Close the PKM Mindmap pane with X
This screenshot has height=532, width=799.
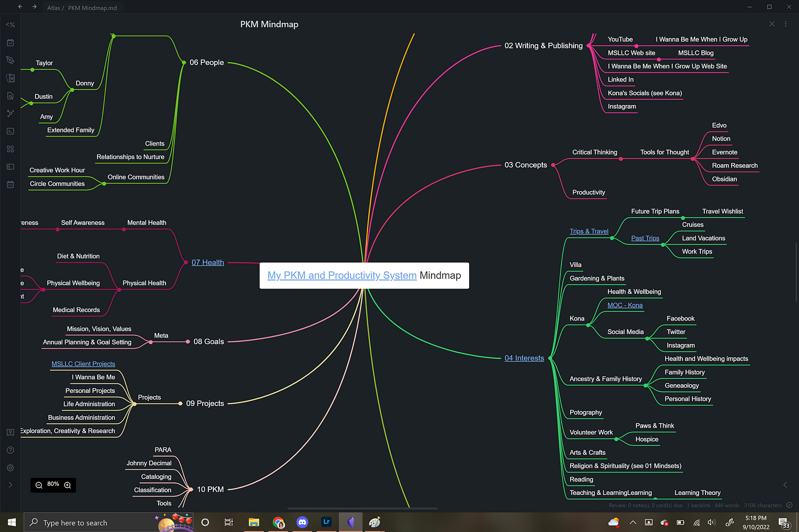coord(772,24)
